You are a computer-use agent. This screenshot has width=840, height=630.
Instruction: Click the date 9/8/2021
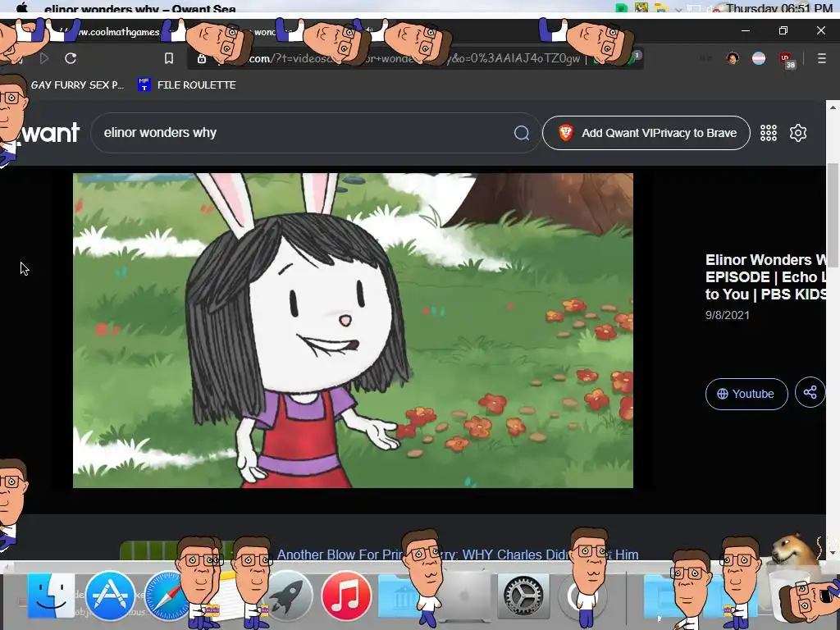point(727,315)
